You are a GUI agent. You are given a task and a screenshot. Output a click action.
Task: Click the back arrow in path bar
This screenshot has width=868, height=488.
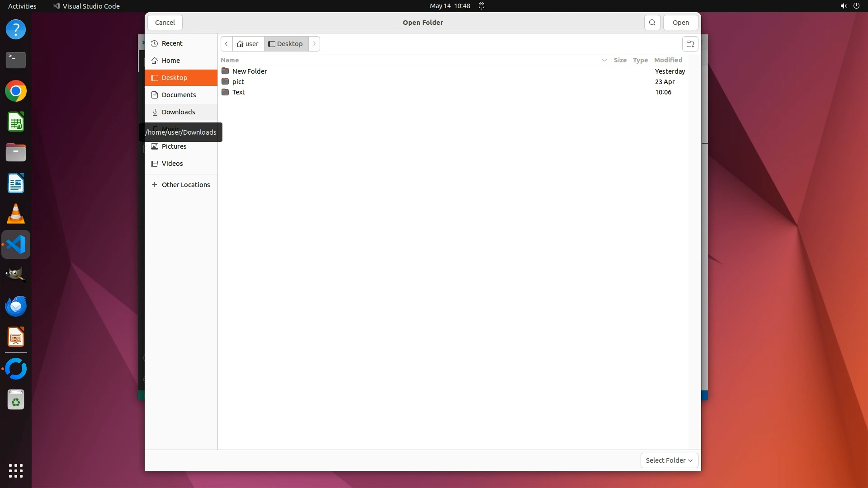click(226, 44)
